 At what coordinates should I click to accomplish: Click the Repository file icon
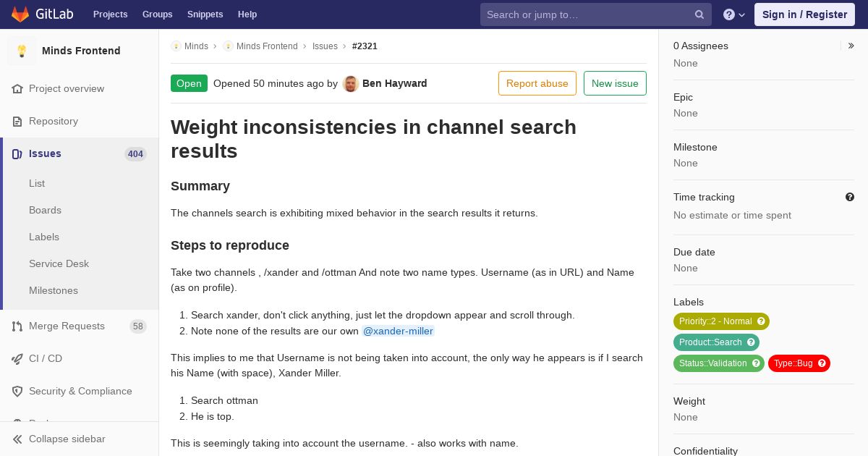click(x=17, y=122)
